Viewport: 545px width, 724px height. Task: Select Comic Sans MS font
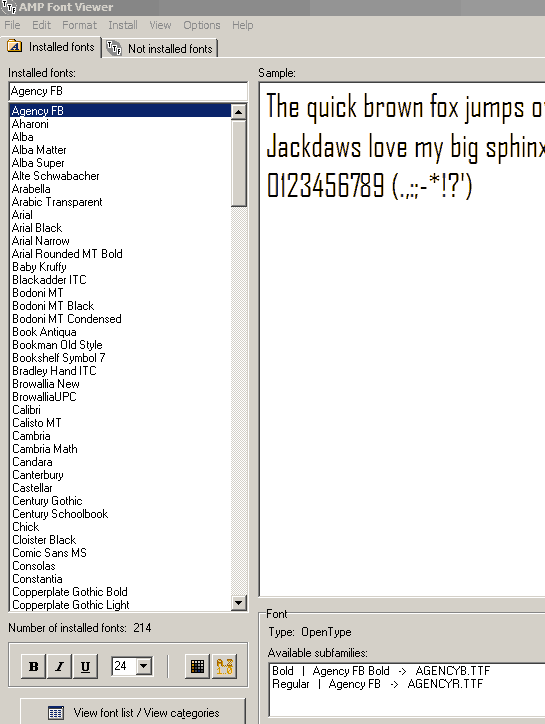pyautogui.click(x=120, y=553)
